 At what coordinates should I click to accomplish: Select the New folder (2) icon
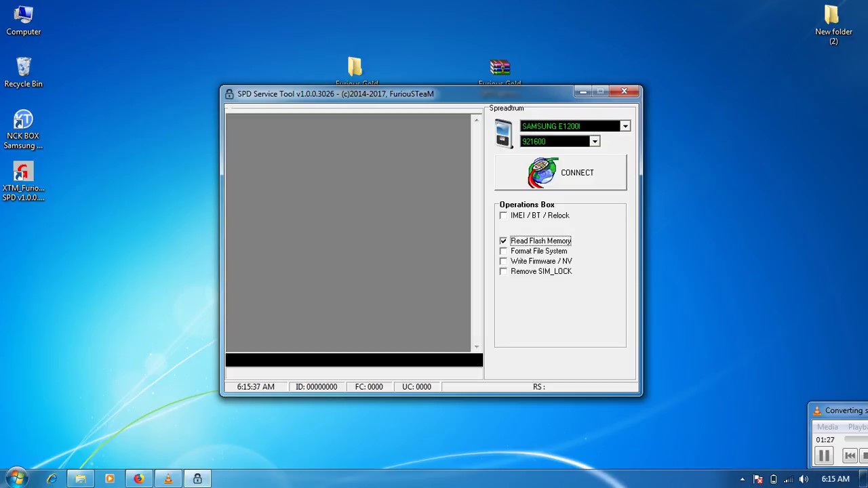point(833,25)
